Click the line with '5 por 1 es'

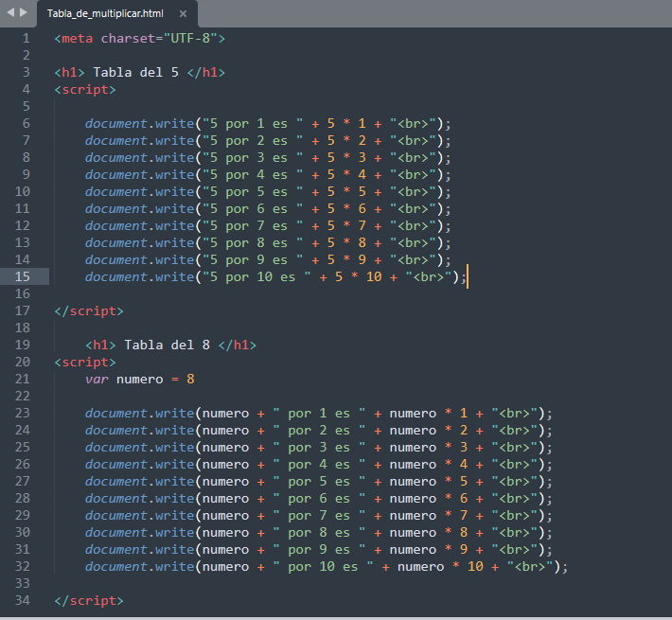coord(268,124)
